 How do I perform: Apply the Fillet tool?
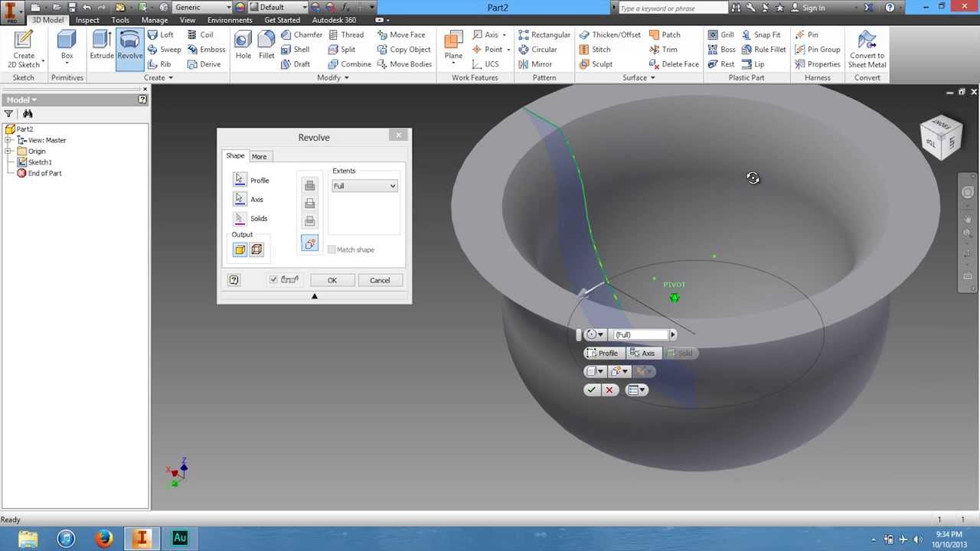click(266, 46)
